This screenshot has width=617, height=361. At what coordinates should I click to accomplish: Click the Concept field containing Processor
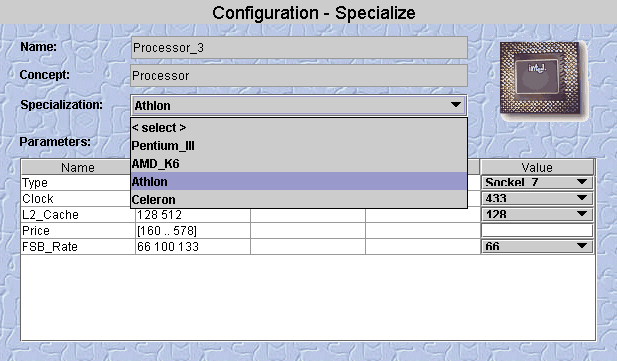[299, 75]
